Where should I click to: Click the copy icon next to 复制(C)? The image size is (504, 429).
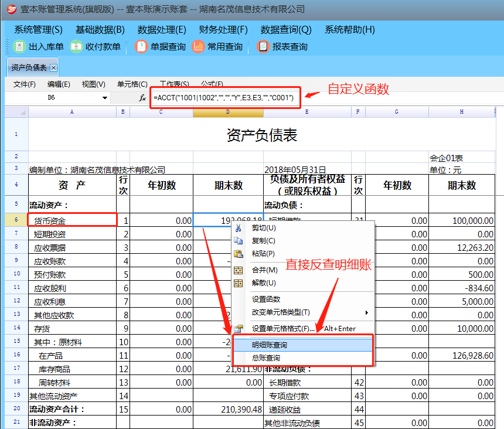click(238, 241)
